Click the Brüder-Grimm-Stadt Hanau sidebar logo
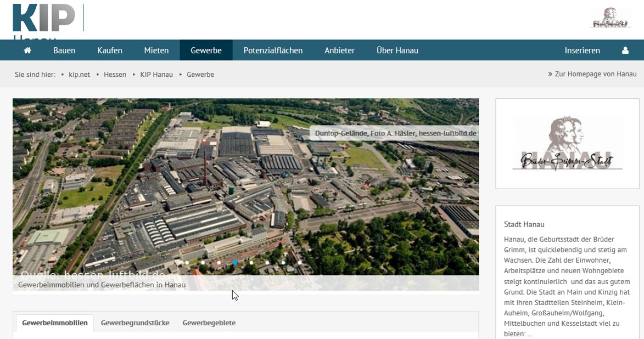This screenshot has width=644, height=339. coord(567,143)
